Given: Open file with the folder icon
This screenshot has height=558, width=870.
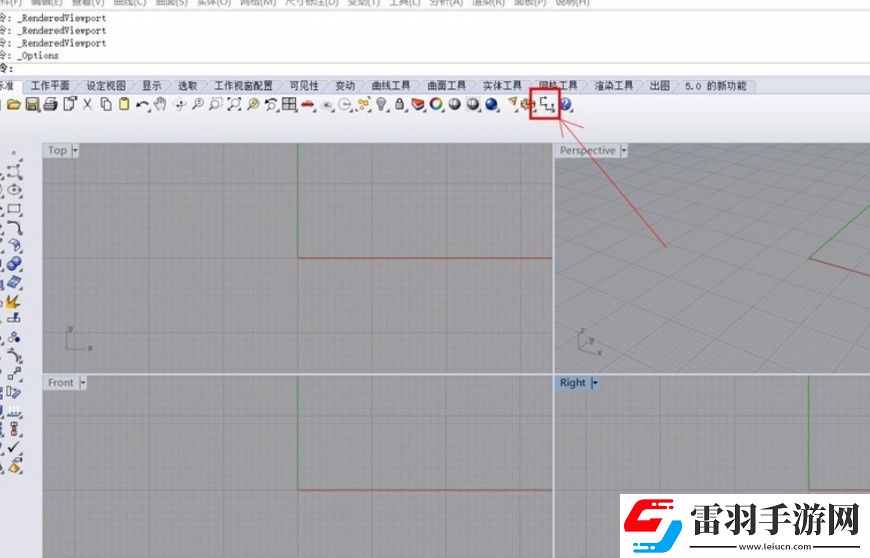Looking at the screenshot, I should coord(14,104).
